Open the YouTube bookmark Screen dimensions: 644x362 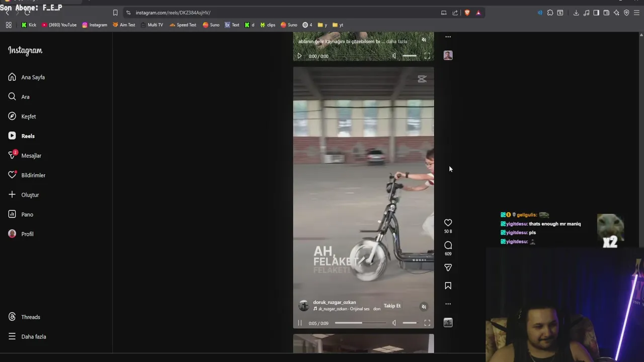[x=59, y=25]
